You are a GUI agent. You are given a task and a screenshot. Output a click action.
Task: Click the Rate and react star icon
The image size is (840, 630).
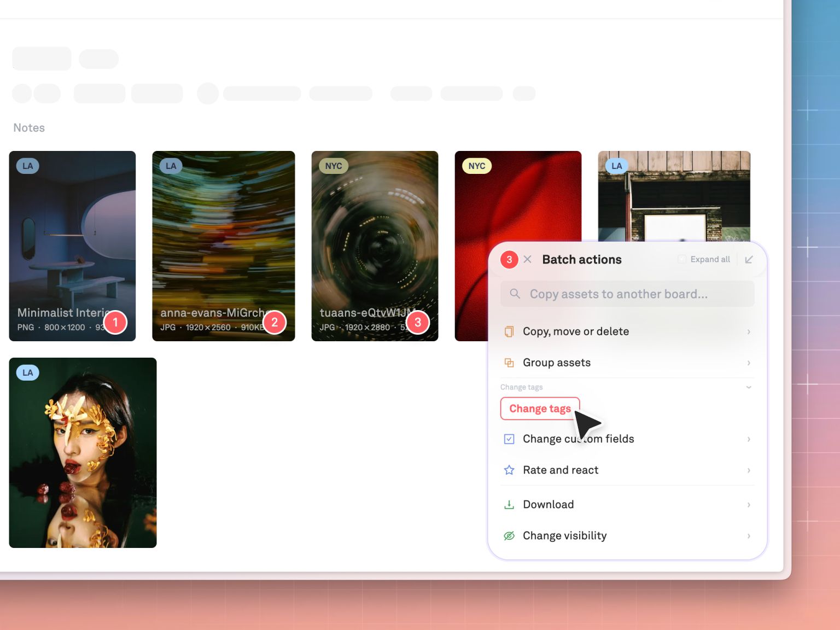click(x=509, y=470)
